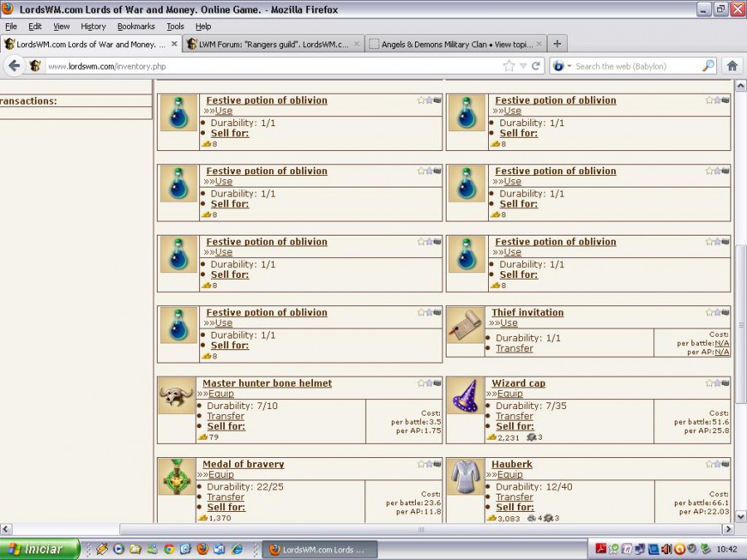Close the LWM Forum tab

coord(356,44)
